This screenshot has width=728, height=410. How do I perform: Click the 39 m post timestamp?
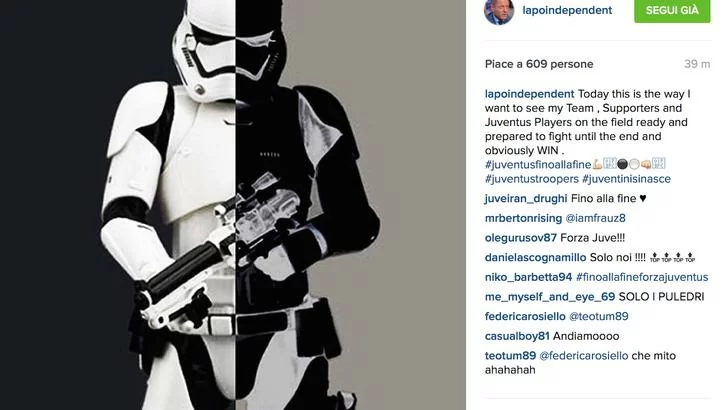point(697,64)
